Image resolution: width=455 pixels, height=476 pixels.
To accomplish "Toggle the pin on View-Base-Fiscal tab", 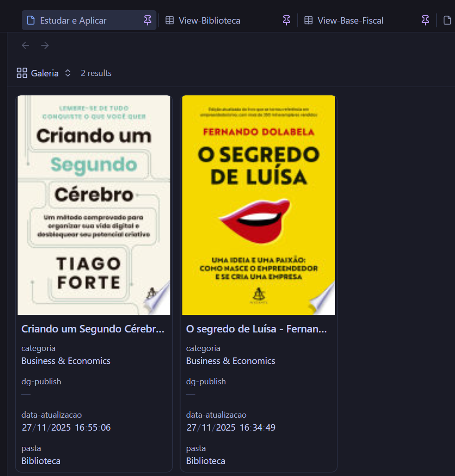I will [425, 20].
